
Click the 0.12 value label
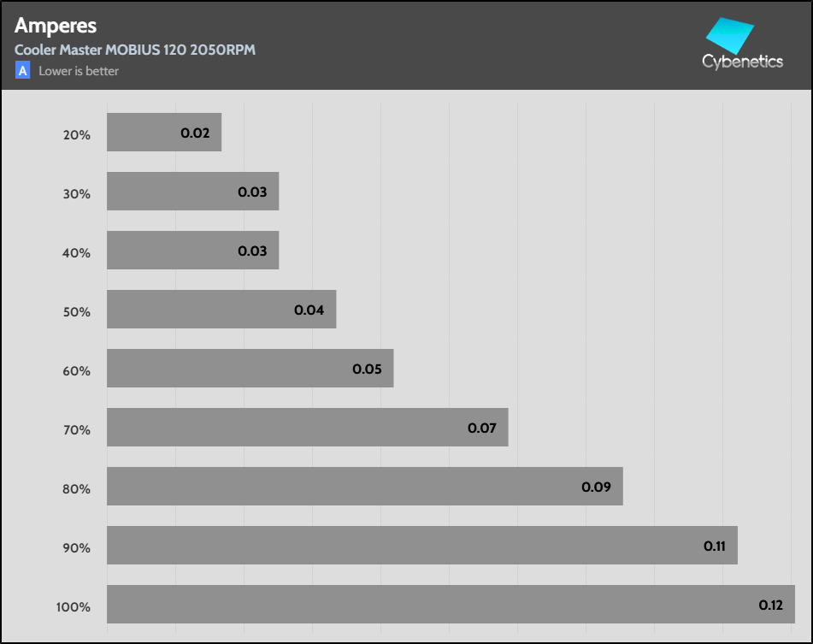click(770, 606)
